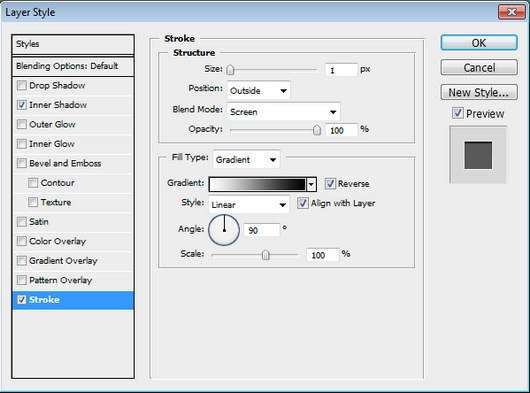Select the Texture label

tap(56, 202)
